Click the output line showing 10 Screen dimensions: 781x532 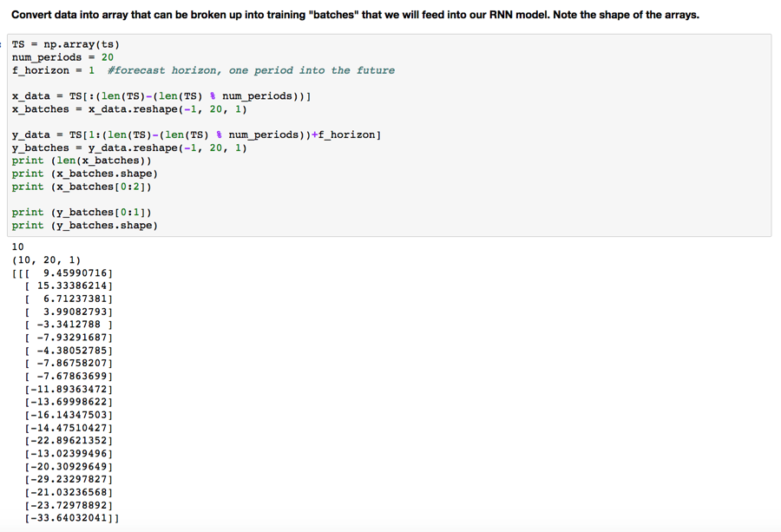click(18, 247)
